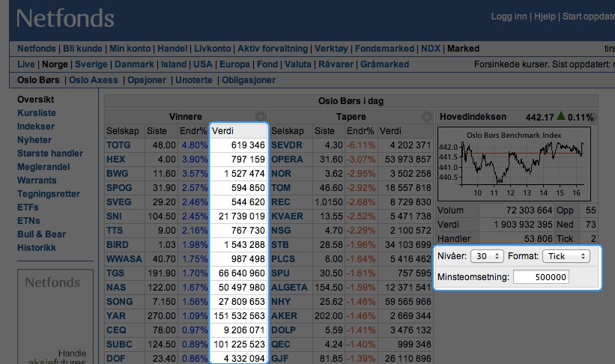Click the green up-triangle next to Hovedindeksen
615x364 pixels.
click(561, 116)
